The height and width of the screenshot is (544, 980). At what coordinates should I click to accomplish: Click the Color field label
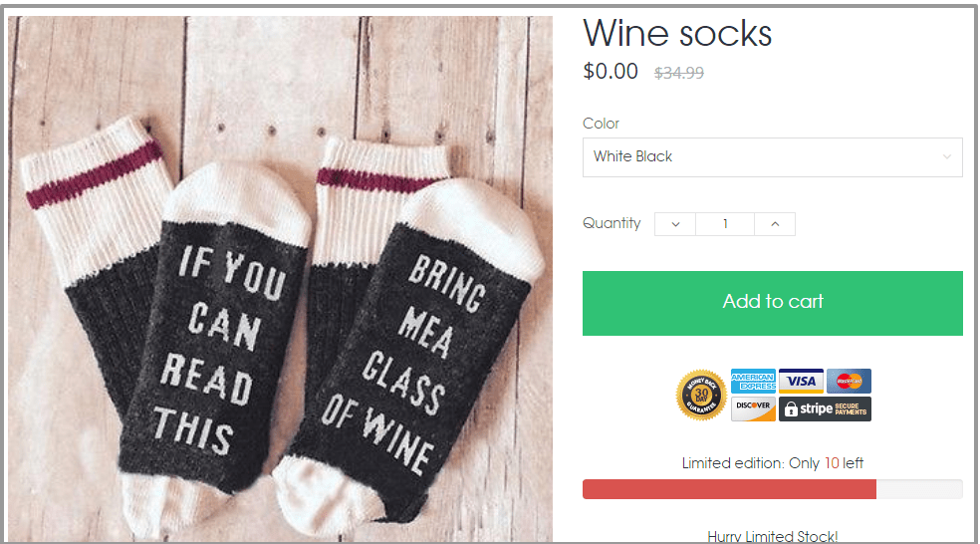tap(601, 124)
